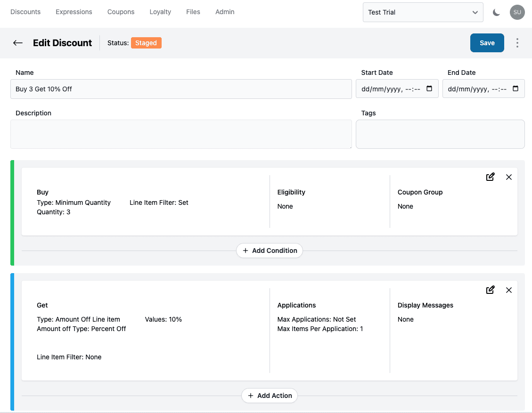Add a new action to the Get block

(269, 396)
